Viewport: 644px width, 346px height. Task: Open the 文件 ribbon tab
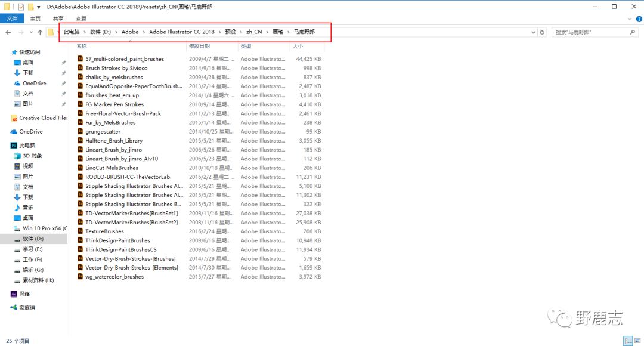point(12,18)
